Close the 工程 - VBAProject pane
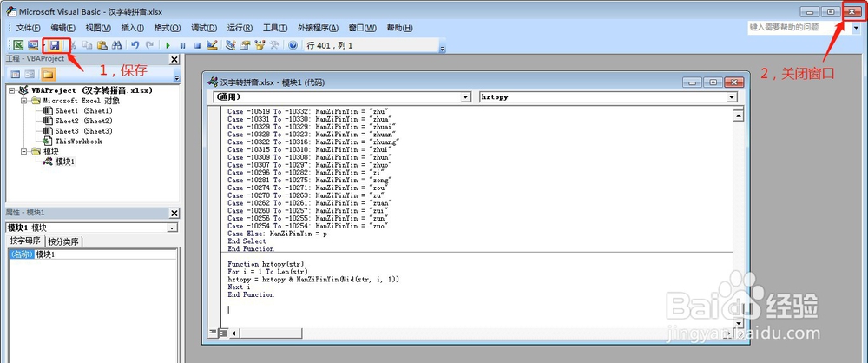Viewport: 868px width, 363px height. (174, 59)
